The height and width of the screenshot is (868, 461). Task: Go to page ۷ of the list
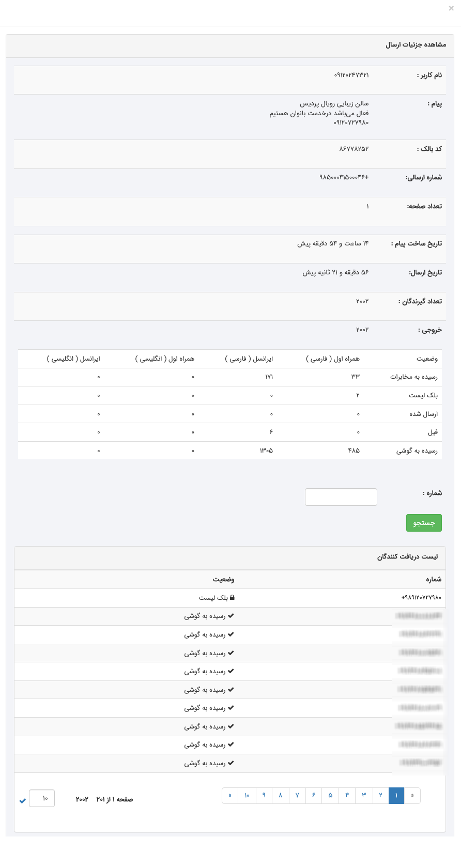click(297, 796)
